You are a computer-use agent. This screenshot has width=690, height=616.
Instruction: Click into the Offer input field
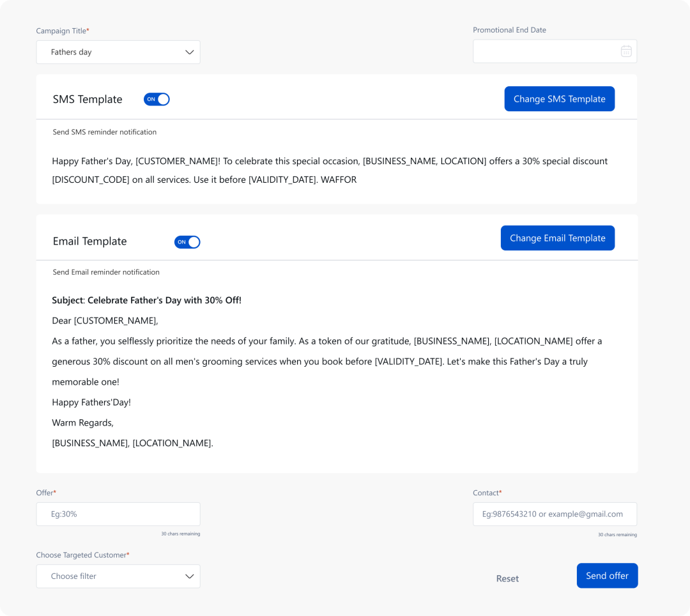pyautogui.click(x=118, y=514)
